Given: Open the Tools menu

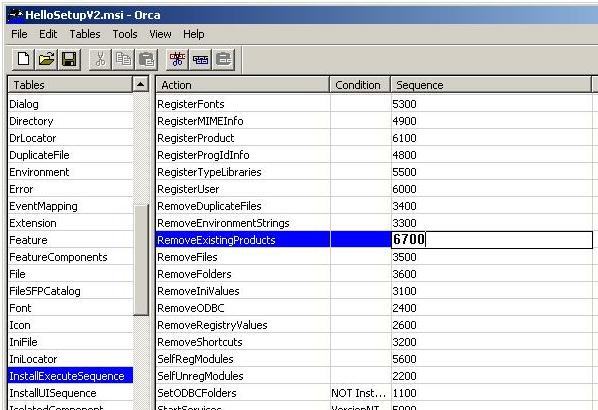Looking at the screenshot, I should point(125,34).
